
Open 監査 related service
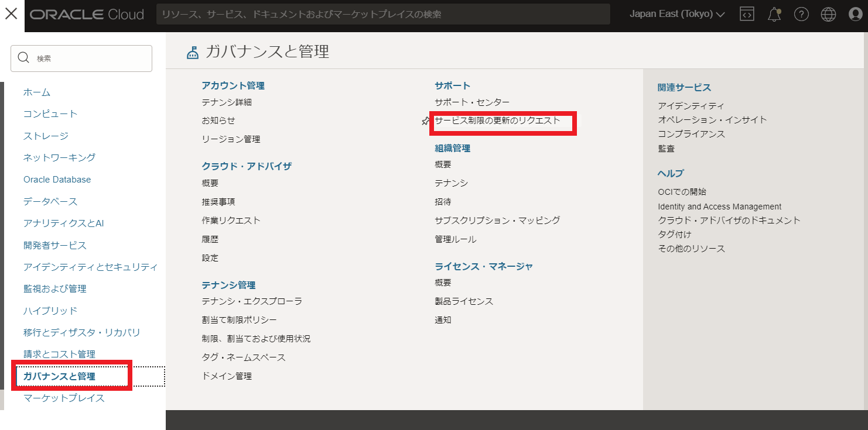(x=666, y=149)
